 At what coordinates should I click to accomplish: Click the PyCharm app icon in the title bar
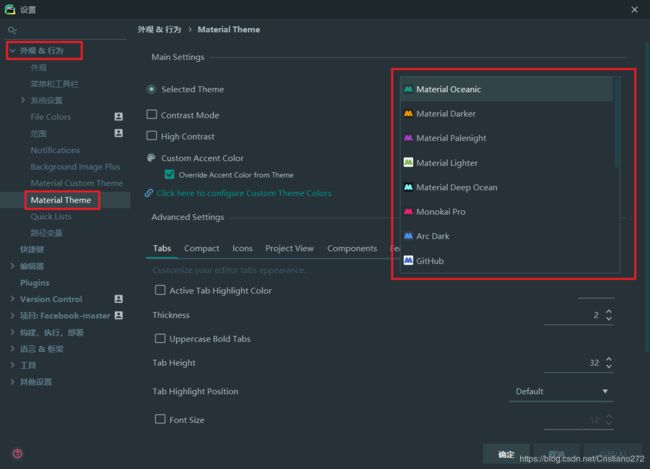click(x=10, y=9)
